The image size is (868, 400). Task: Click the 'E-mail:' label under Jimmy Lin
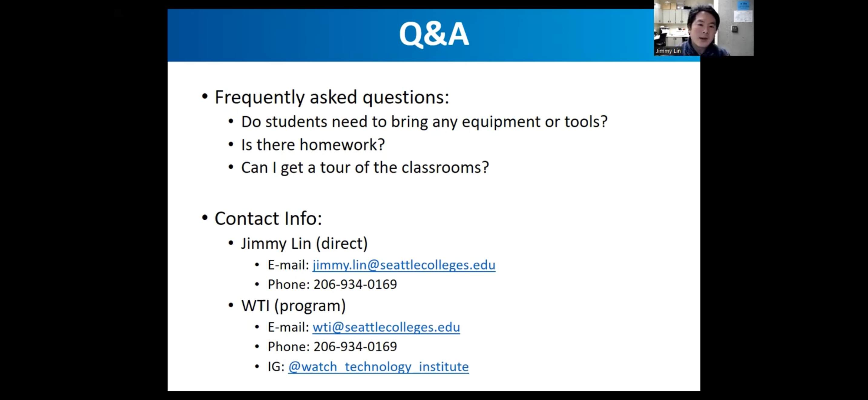pos(288,265)
